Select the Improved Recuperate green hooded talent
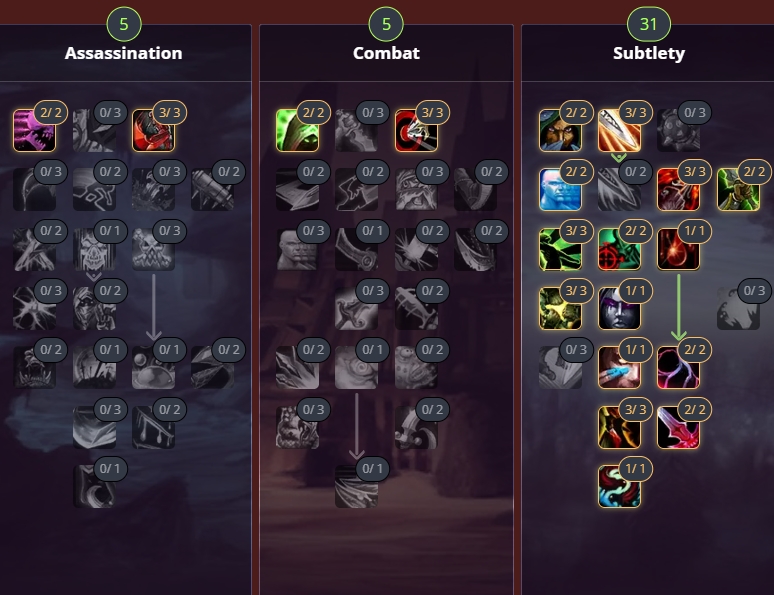The height and width of the screenshot is (595, 774). click(297, 130)
